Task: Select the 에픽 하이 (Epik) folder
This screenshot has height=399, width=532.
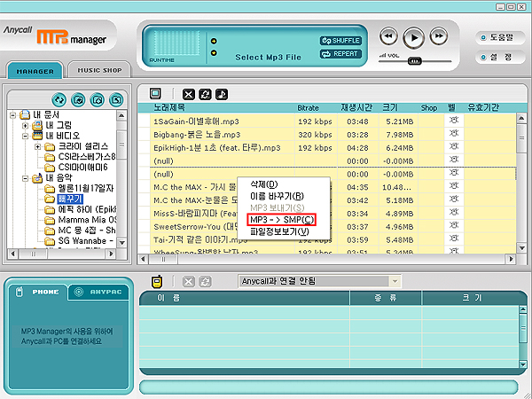Action: [87, 209]
